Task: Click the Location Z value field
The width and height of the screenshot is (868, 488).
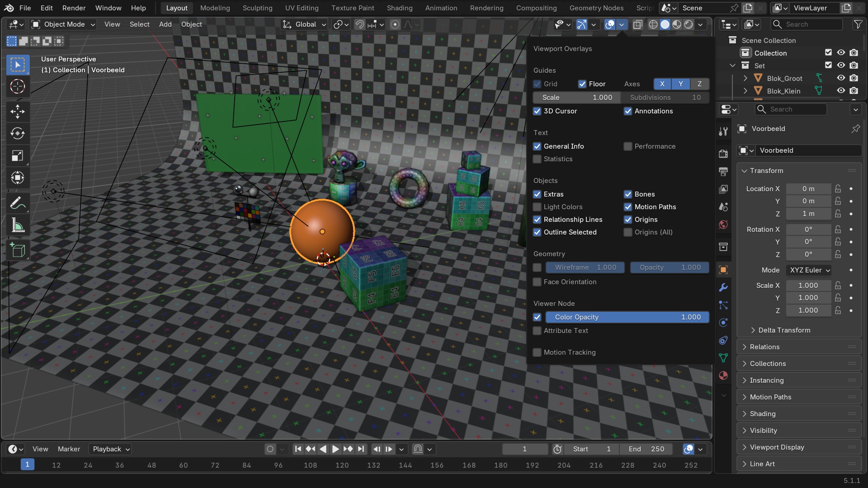Action: coord(808,214)
